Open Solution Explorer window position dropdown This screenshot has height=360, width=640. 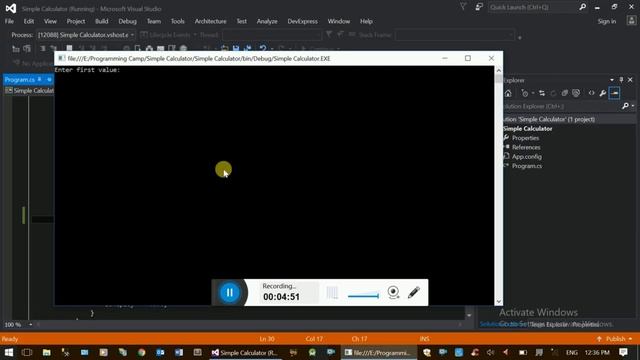point(612,80)
